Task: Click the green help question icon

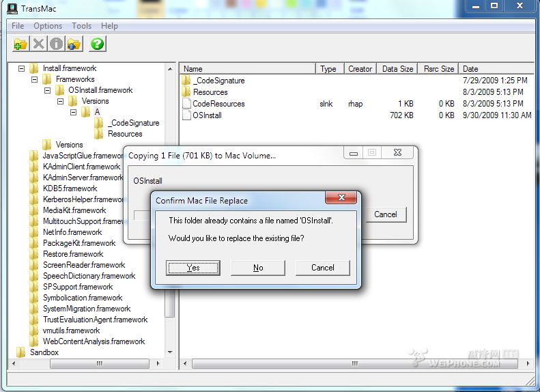Action: [98, 44]
